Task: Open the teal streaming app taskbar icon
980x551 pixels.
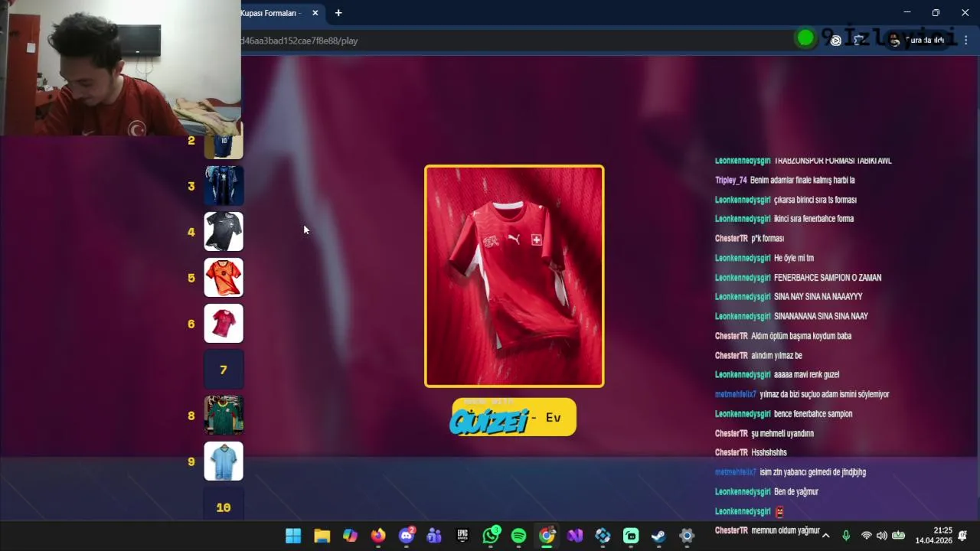Action: coord(631,536)
